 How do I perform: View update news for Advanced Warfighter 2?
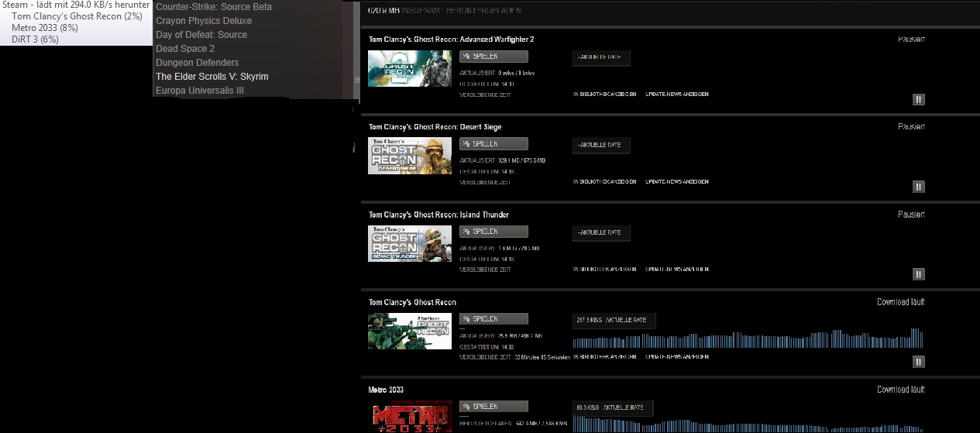click(677, 95)
